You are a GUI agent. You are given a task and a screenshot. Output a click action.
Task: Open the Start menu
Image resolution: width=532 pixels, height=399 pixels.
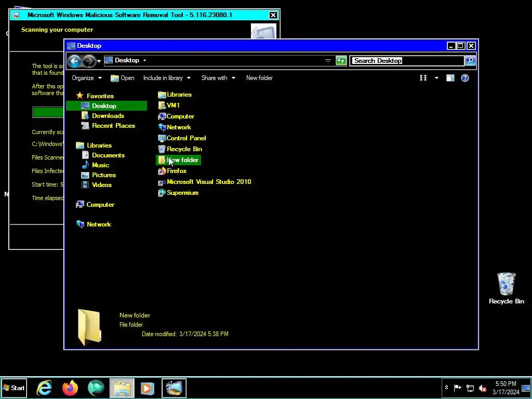pos(14,388)
